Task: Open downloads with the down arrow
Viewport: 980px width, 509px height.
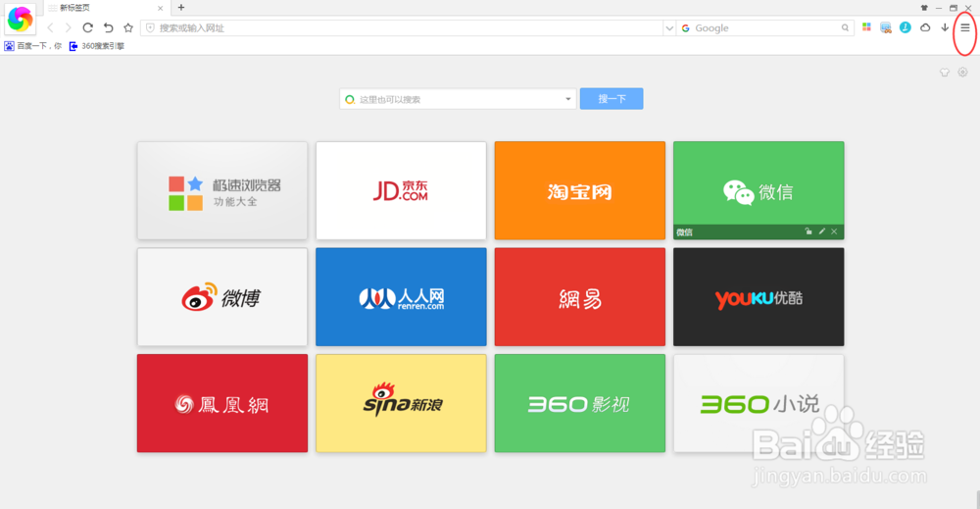Action: 945,27
